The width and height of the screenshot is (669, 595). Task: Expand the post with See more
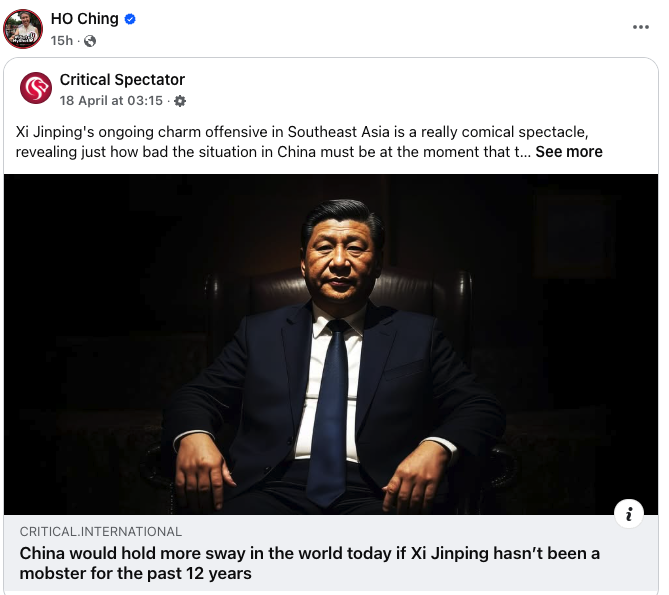[569, 152]
